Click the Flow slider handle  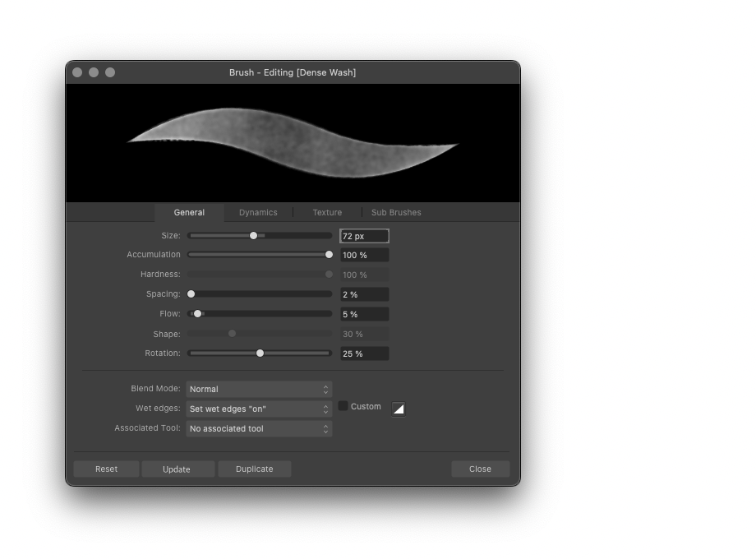tap(197, 313)
